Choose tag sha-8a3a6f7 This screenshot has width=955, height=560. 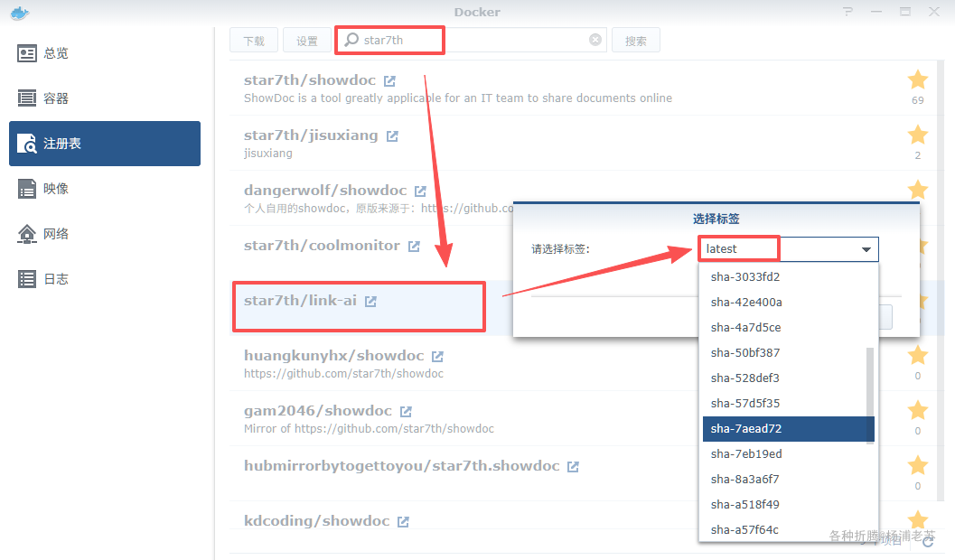(x=789, y=480)
